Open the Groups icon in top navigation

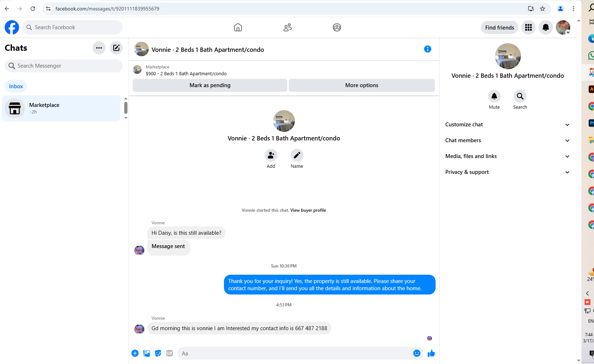pyautogui.click(x=337, y=27)
